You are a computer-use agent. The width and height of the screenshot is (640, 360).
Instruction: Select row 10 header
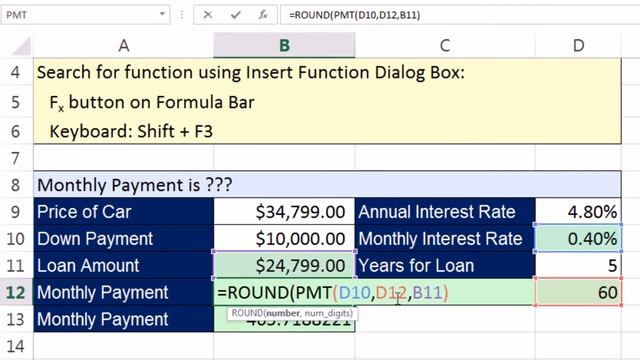[16, 239]
